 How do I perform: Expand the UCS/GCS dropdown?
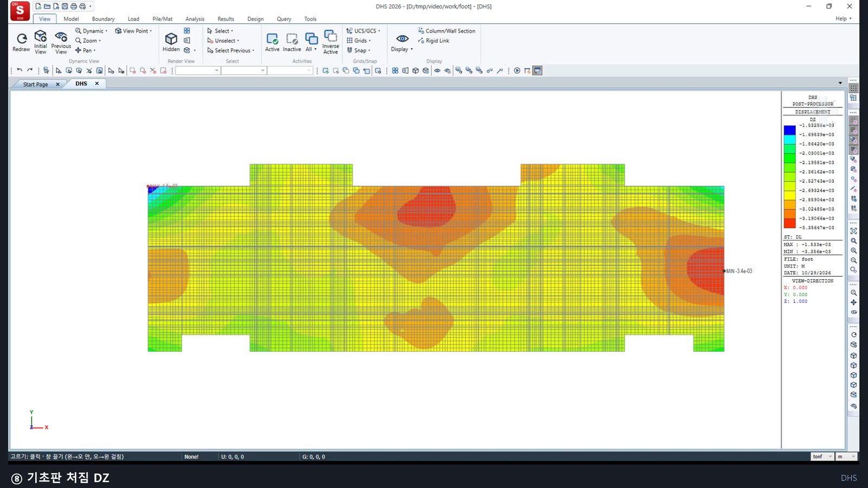[x=363, y=31]
